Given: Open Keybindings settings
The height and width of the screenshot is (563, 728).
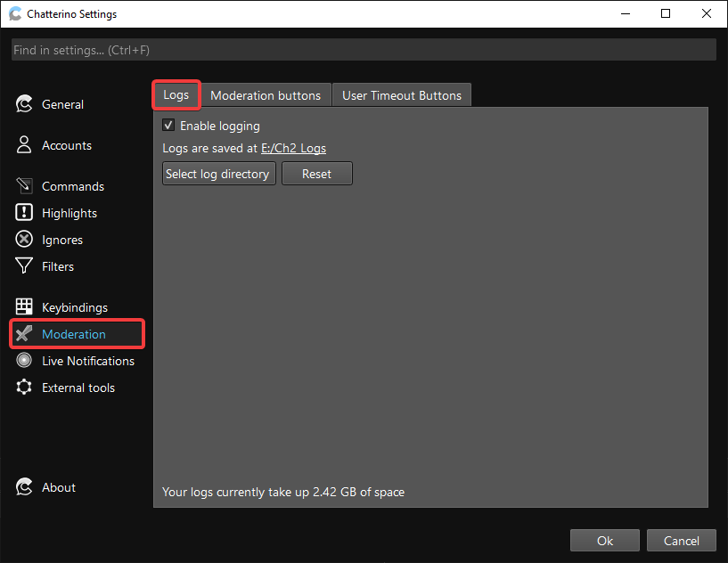Looking at the screenshot, I should click(x=77, y=306).
